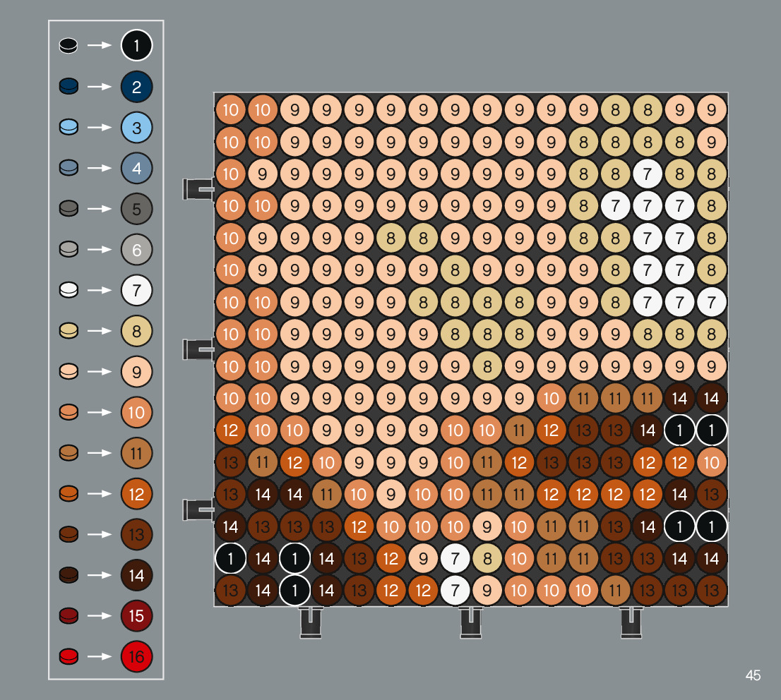Viewport: 781px width, 700px height.
Task: Select the bright red stud icon in the legend
Action: click(68, 657)
